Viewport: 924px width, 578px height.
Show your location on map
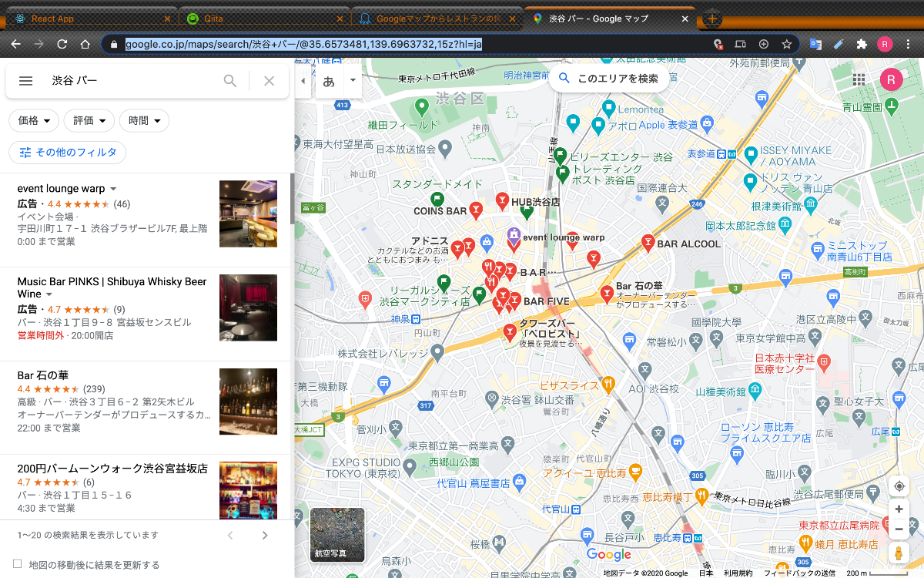click(x=898, y=486)
